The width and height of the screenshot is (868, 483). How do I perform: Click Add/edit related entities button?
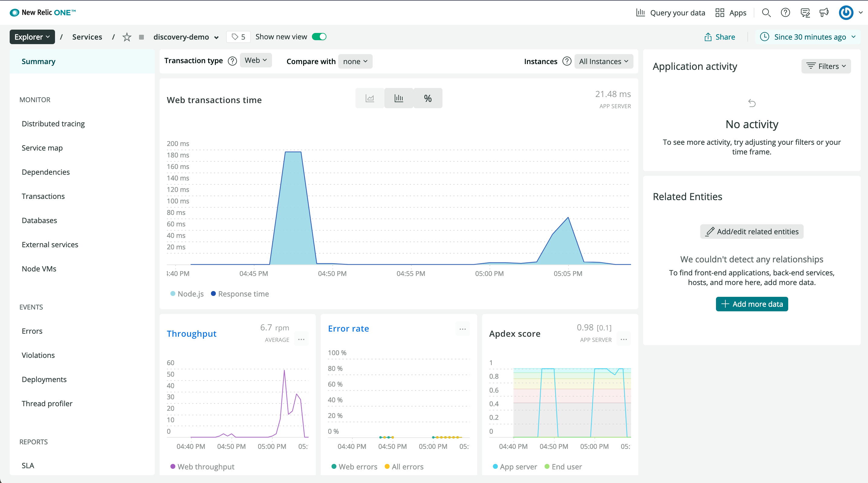point(751,232)
